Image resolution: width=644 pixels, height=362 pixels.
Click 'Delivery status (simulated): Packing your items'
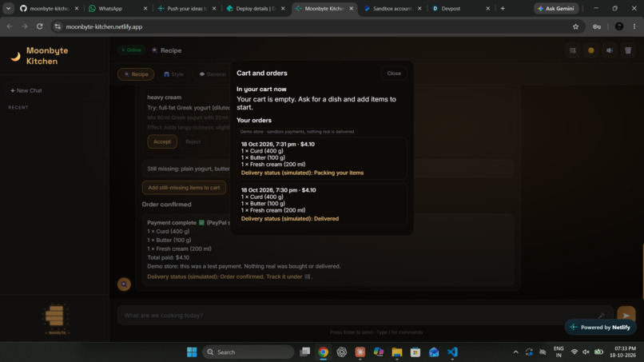(302, 173)
